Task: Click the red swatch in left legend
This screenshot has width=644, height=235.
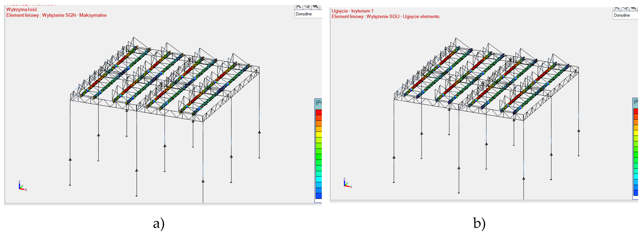Action: tap(318, 112)
